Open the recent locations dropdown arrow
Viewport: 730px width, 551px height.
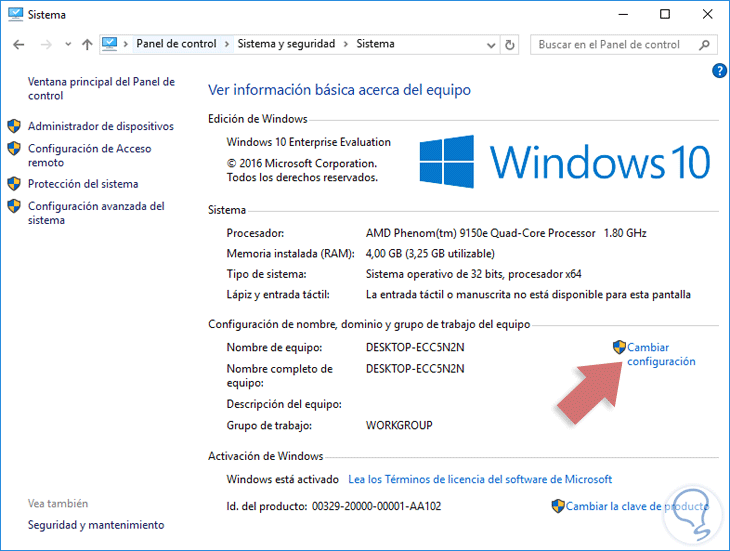pyautogui.click(x=68, y=45)
